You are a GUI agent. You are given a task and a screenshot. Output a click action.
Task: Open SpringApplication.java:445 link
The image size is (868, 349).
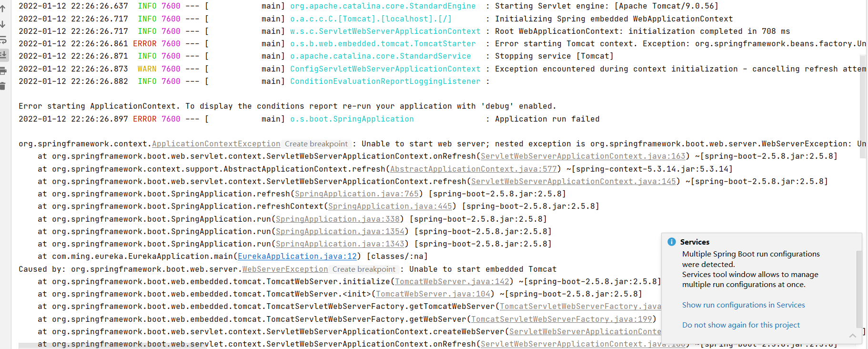(390, 206)
